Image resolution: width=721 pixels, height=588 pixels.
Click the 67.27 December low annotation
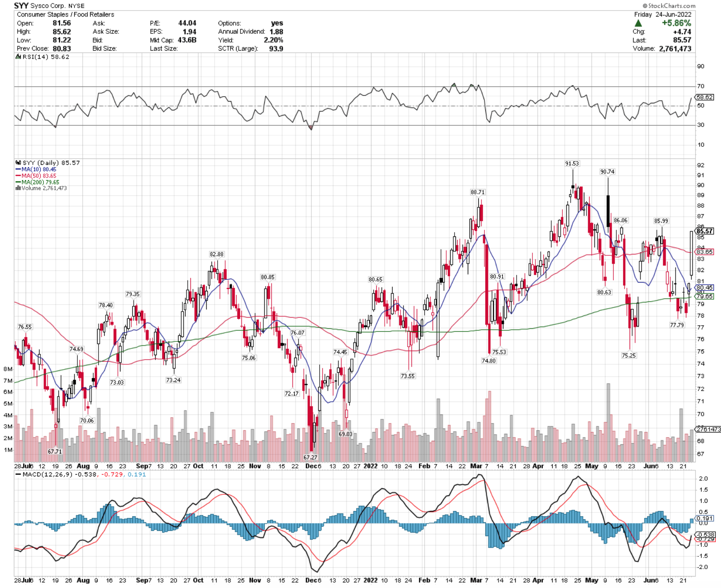[310, 457]
